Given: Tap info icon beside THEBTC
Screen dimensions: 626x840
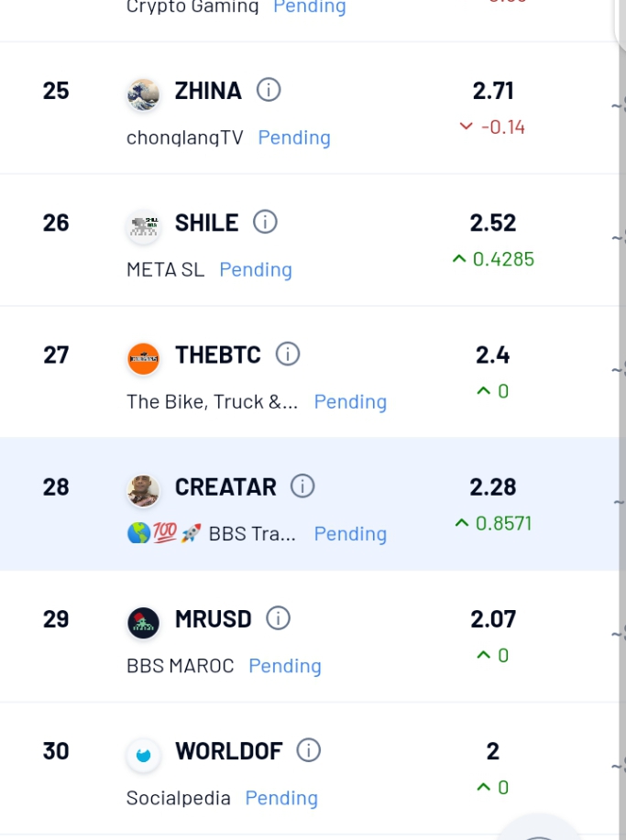Looking at the screenshot, I should tap(288, 355).
